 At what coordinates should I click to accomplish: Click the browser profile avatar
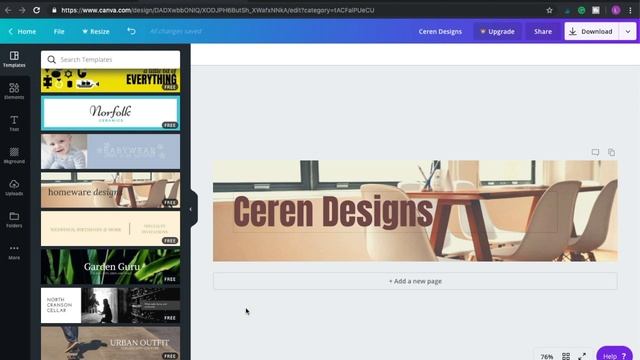[x=616, y=10]
